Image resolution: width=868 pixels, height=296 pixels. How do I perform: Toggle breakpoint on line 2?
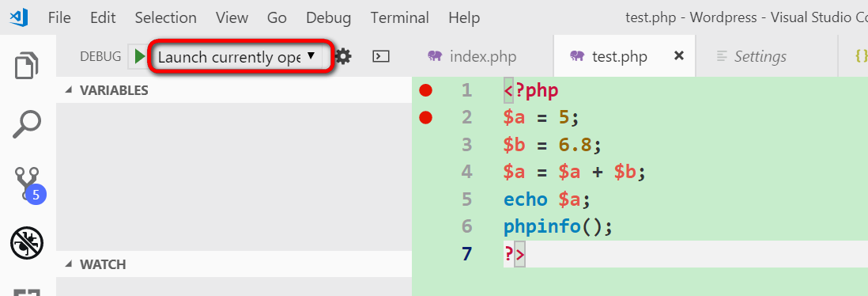[425, 117]
